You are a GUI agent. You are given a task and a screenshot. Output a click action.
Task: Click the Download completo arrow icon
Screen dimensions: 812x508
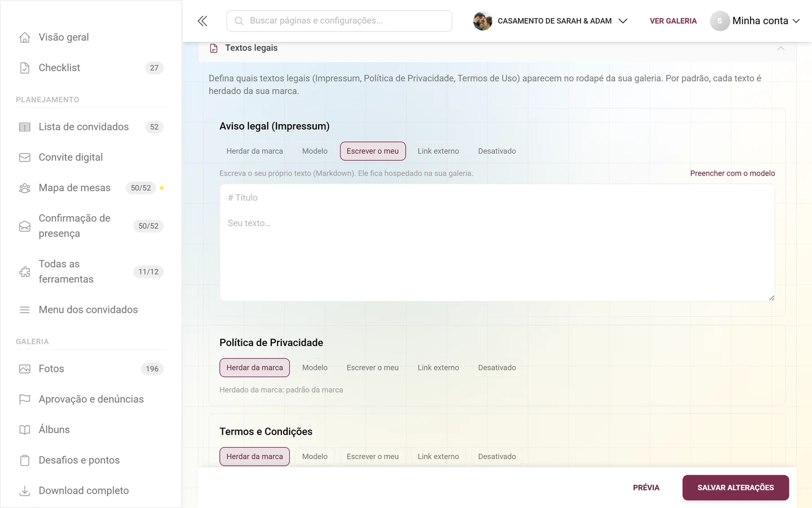click(25, 491)
